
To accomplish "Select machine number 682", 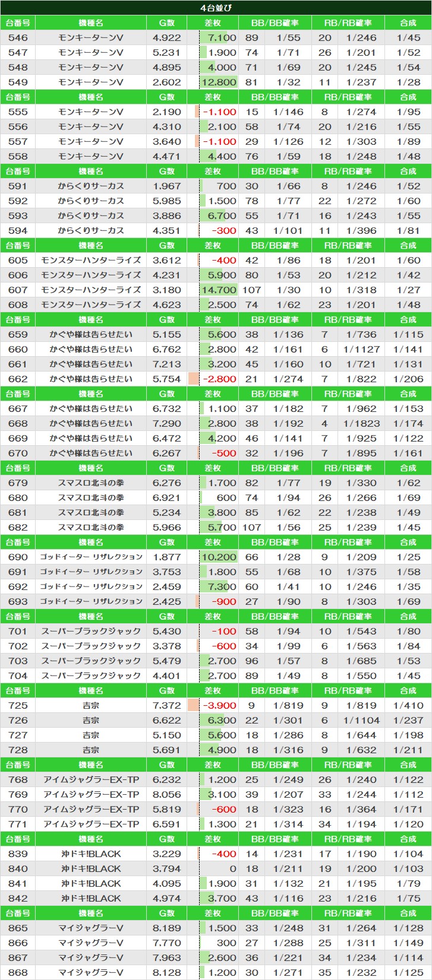I will [18, 527].
